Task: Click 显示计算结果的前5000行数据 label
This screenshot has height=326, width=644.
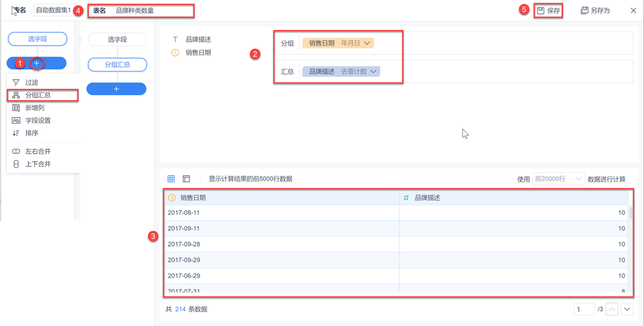Action: point(251,179)
